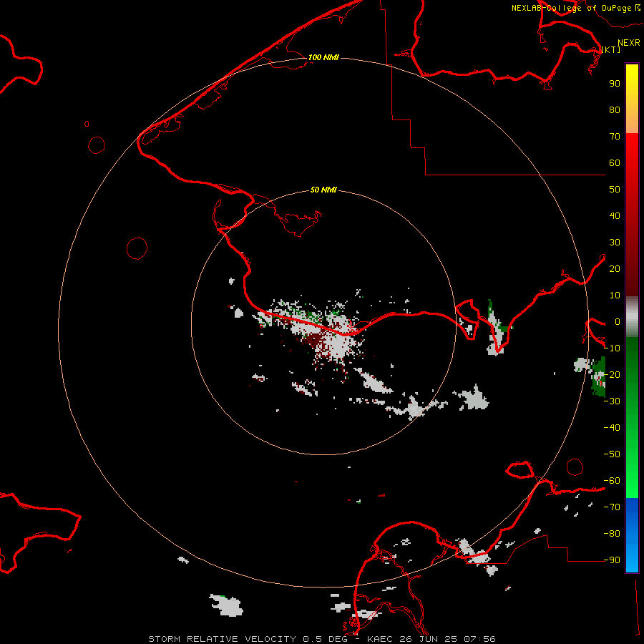
Task: Select the -30 value on the velocity scale
Action: click(x=612, y=401)
